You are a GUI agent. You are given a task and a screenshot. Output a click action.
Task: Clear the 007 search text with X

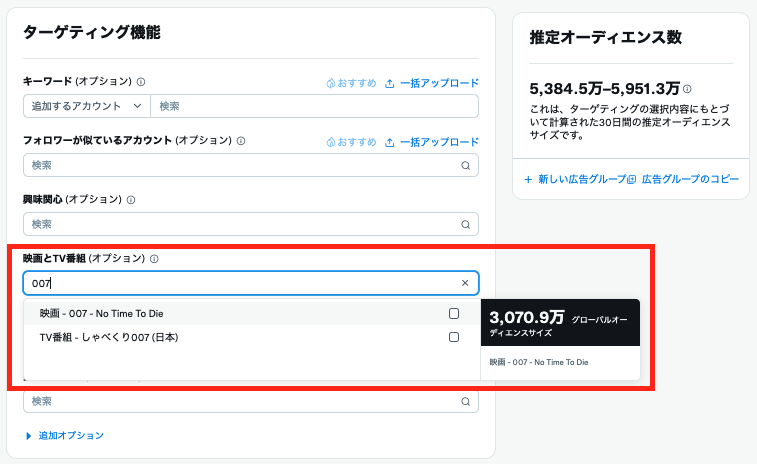[x=465, y=283]
